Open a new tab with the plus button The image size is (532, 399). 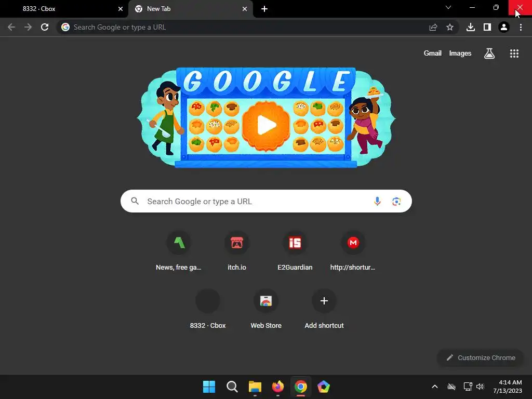264,9
